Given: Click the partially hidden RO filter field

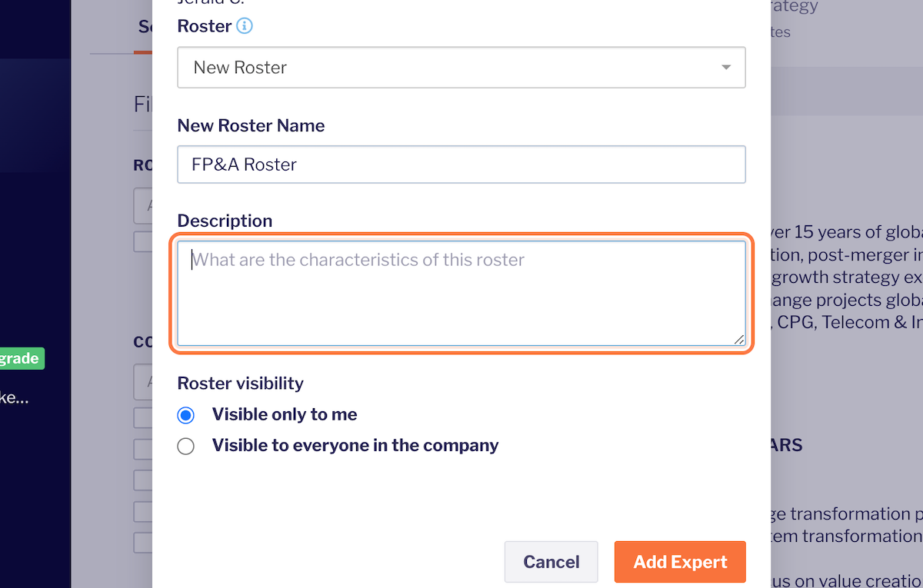Looking at the screenshot, I should coord(143,207).
